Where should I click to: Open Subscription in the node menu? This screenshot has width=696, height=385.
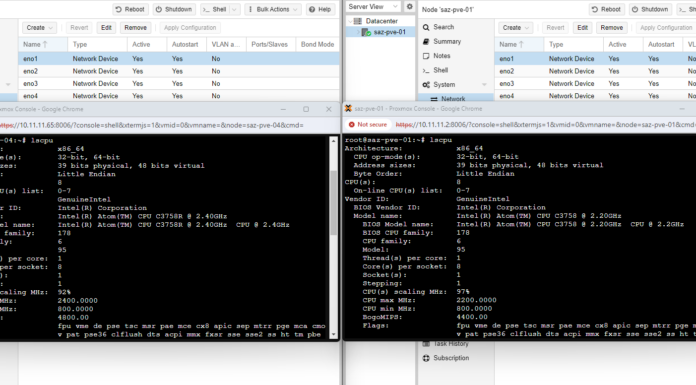(451, 358)
